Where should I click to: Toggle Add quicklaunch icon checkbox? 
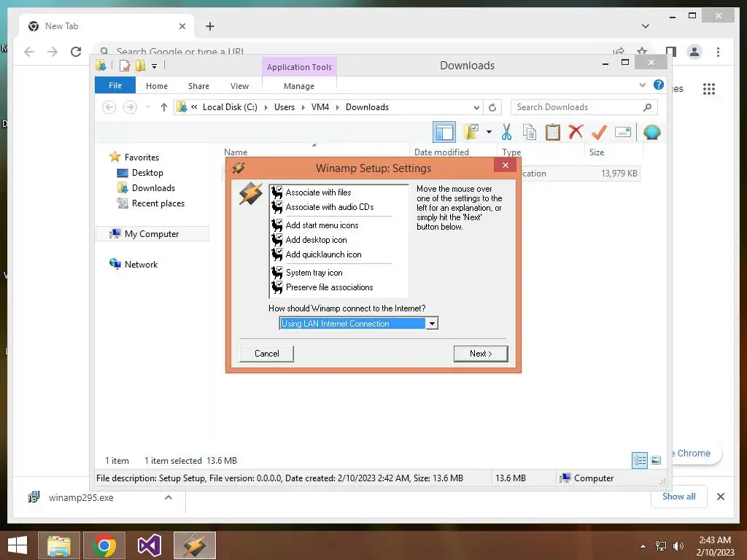(276, 254)
